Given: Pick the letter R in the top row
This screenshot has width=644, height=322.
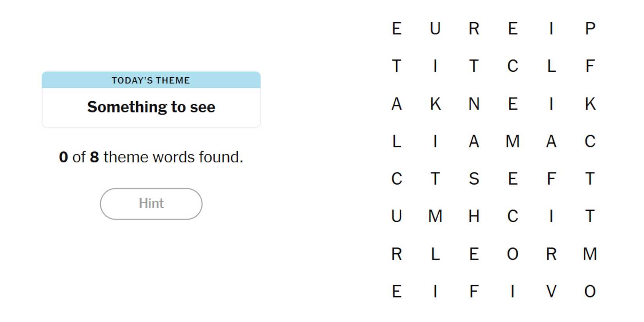Looking at the screenshot, I should click(474, 28).
